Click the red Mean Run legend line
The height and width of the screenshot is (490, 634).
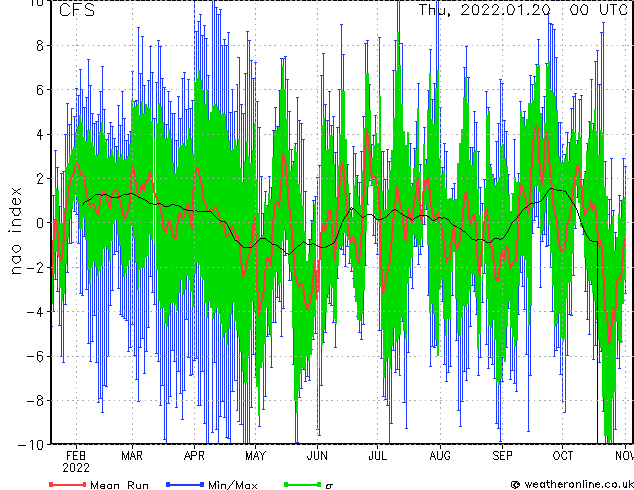(x=68, y=484)
